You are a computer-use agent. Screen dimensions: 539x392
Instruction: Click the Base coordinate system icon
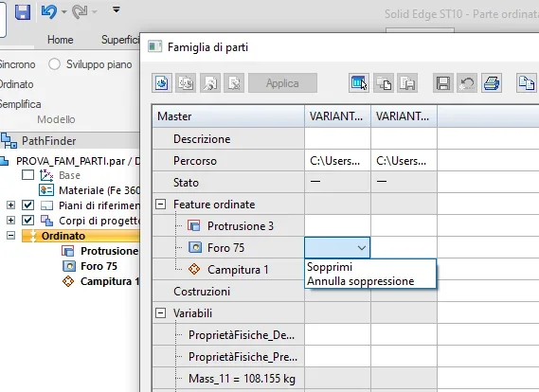46,175
